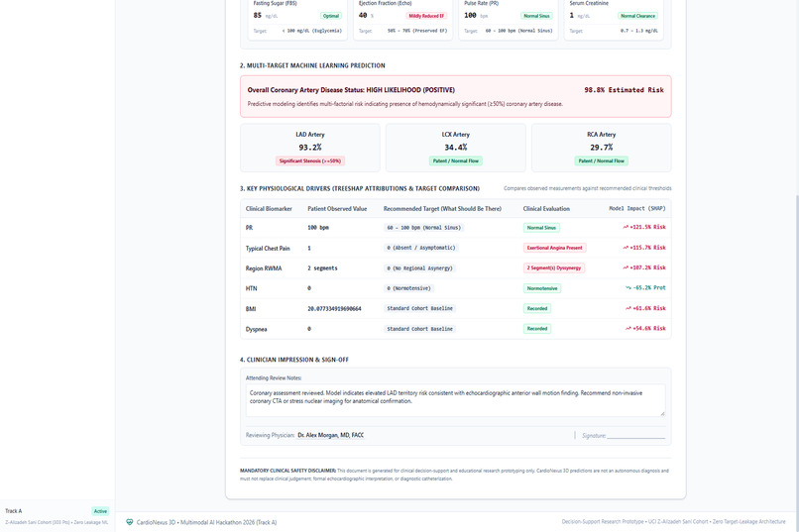799x532 pixels.
Task: Click the Fasting Sugar value 85
Action: pyautogui.click(x=258, y=15)
